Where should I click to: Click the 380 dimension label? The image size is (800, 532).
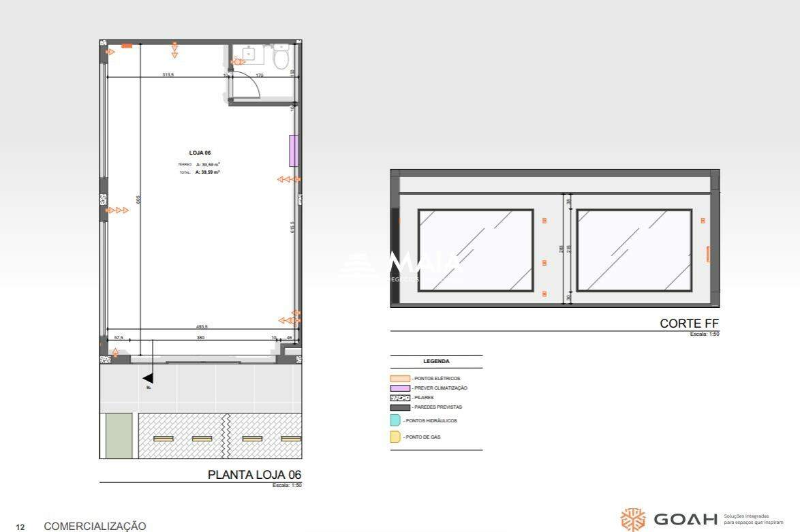(x=200, y=338)
